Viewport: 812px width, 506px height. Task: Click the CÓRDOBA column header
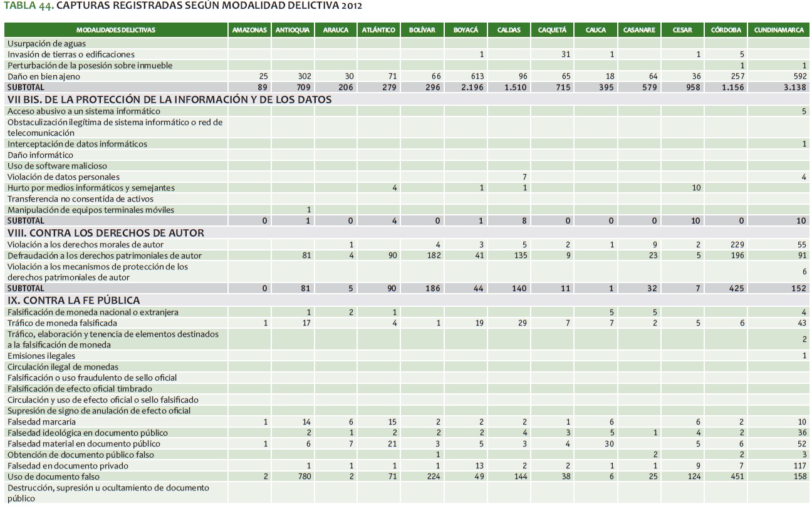pyautogui.click(x=726, y=30)
